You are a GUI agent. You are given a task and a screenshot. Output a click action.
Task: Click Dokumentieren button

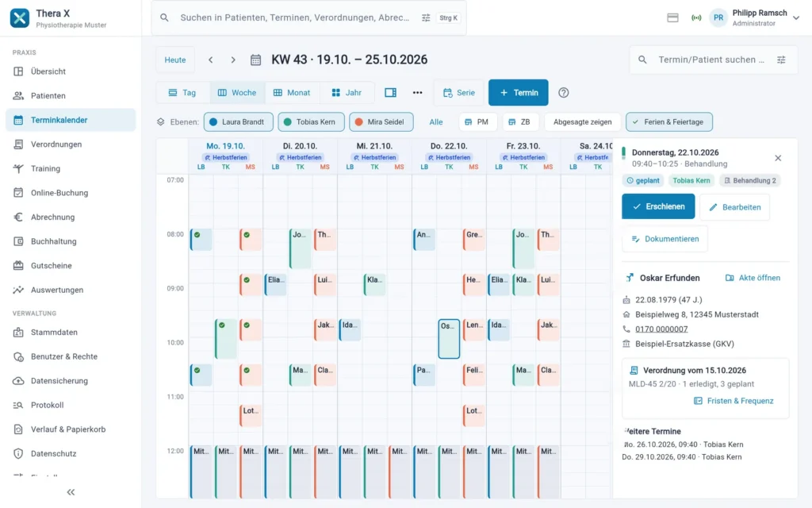665,239
